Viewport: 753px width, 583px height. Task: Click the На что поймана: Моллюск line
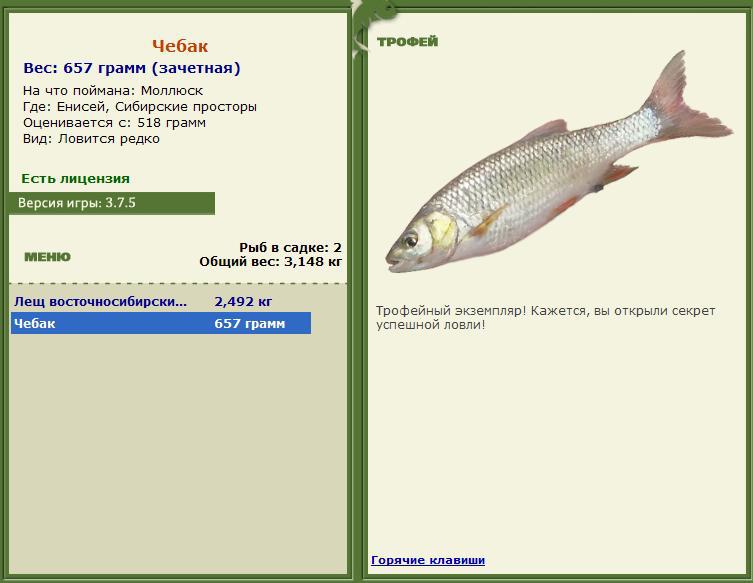(113, 90)
